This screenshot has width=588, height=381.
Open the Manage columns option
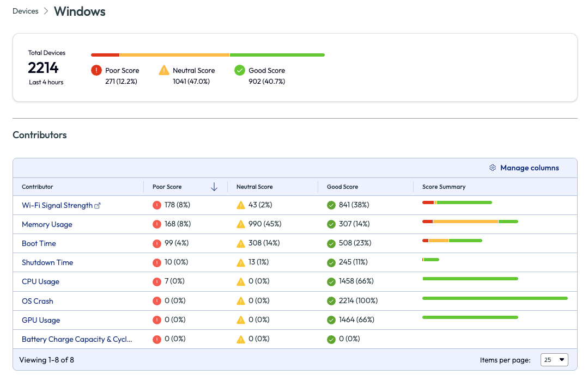[529, 168]
